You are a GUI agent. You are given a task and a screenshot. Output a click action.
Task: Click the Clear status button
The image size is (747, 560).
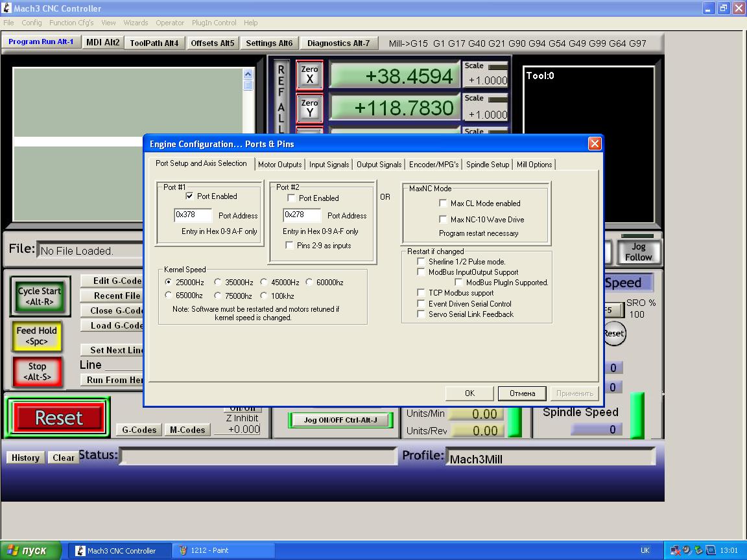point(63,458)
